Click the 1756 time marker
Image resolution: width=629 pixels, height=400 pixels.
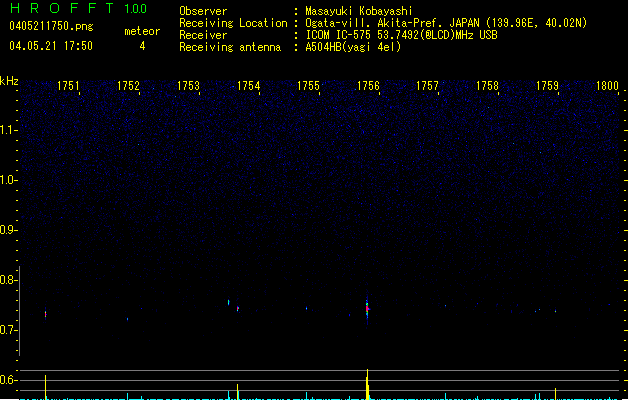tap(368, 86)
